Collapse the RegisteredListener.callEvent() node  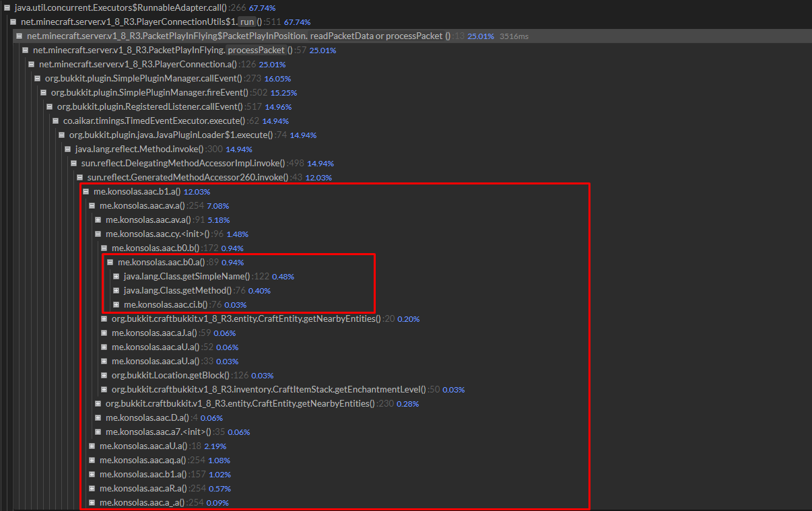50,106
